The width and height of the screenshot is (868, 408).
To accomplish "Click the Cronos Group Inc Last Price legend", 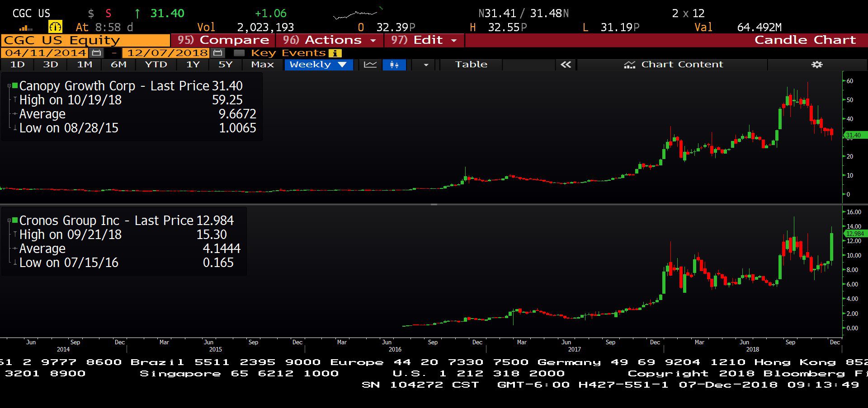I will tap(127, 220).
